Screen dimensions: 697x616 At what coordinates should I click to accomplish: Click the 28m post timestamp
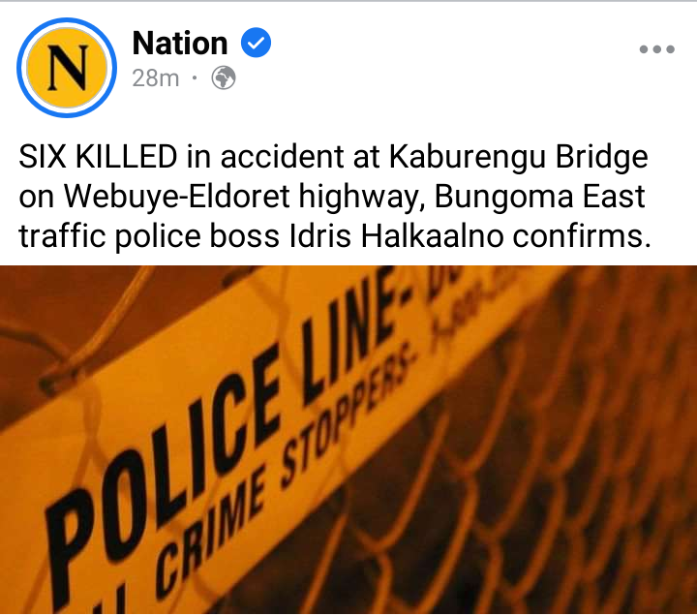tap(156, 77)
